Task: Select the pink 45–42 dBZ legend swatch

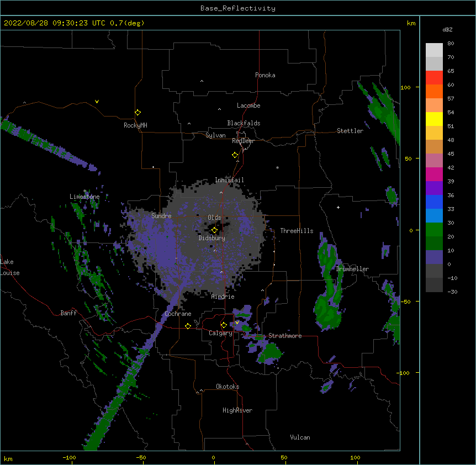Action: [434, 160]
